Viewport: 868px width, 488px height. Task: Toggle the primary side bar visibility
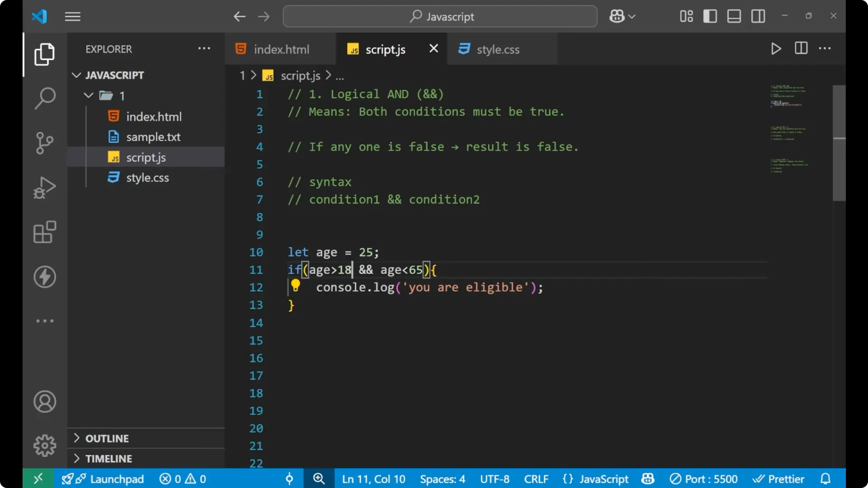tap(710, 16)
